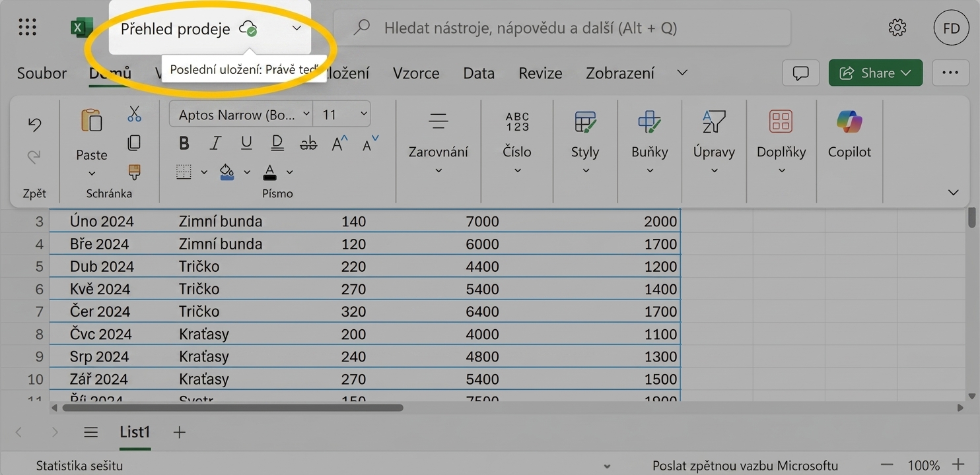Open the comments pane icon
The height and width of the screenshot is (475, 980).
click(800, 73)
